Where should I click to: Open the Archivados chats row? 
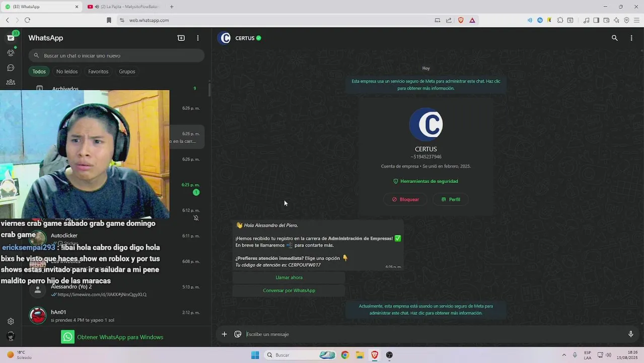[116, 89]
